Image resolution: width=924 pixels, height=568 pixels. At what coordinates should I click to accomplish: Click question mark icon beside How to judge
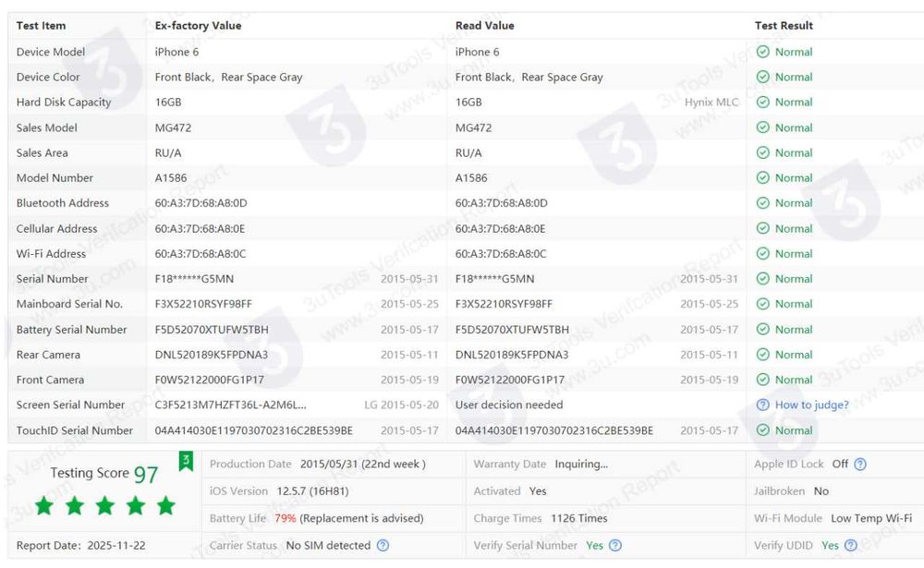[762, 405]
